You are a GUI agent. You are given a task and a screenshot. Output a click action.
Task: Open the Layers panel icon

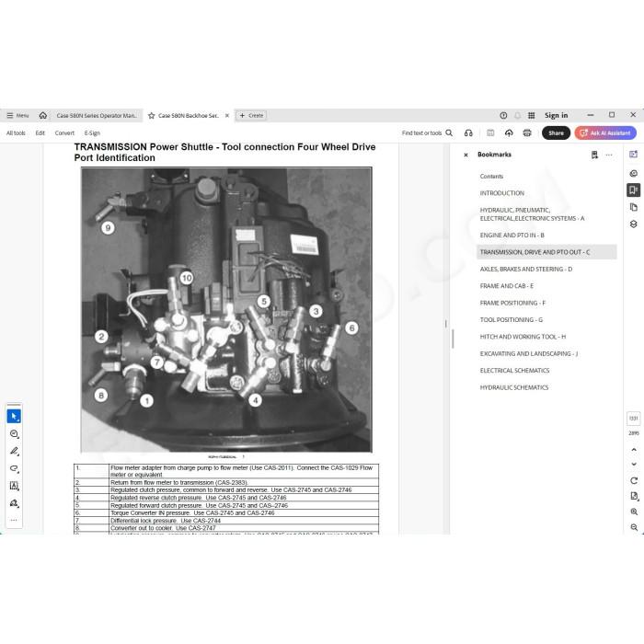[633, 224]
